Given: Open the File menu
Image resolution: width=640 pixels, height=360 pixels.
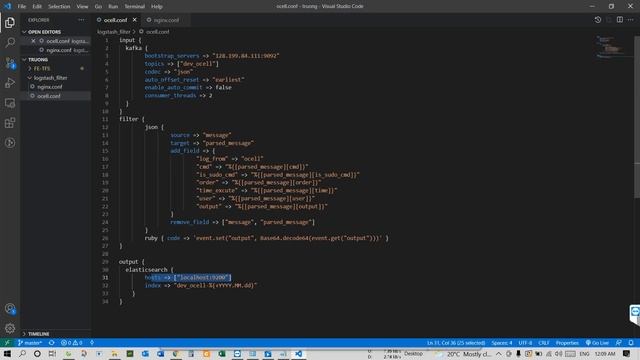Looking at the screenshot, I should click(22, 7).
